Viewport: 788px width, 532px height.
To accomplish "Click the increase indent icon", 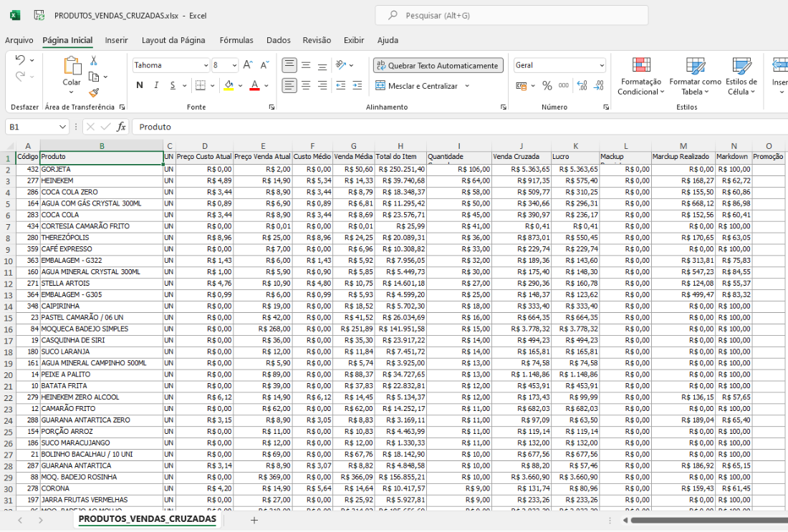I will [355, 86].
